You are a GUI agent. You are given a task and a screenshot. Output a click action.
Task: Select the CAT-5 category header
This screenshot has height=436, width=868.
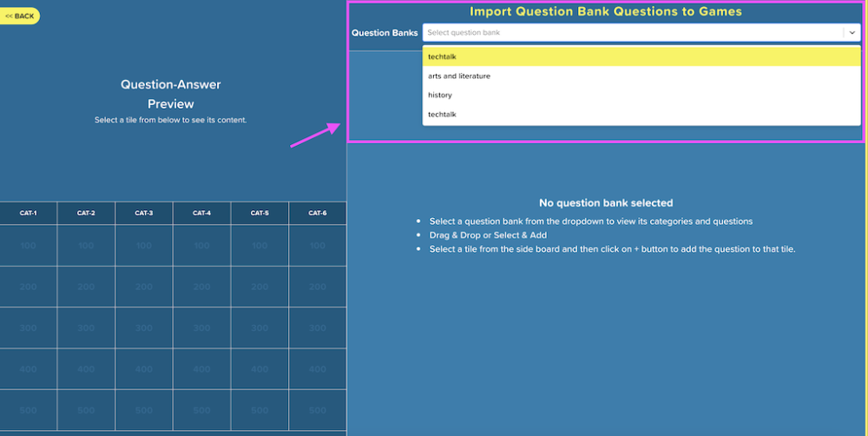[x=260, y=214]
